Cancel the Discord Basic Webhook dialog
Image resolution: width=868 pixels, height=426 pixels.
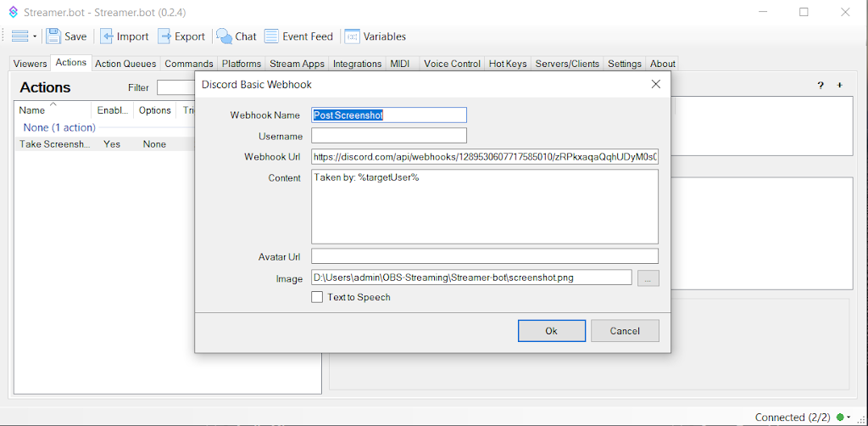625,331
